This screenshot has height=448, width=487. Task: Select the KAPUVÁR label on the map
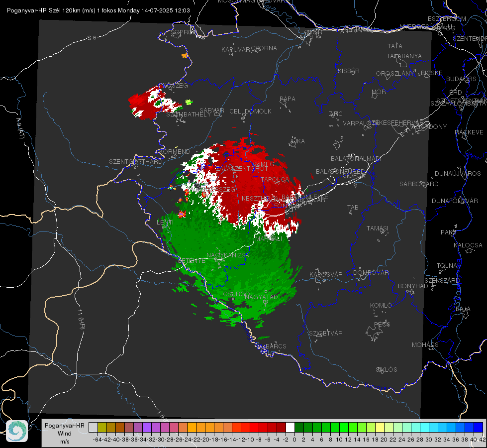tap(236, 50)
